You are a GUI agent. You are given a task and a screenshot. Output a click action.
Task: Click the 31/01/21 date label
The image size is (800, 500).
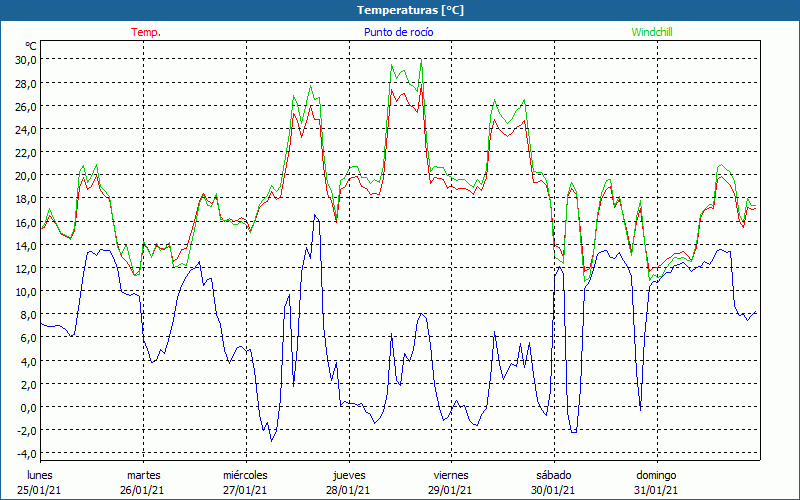click(x=656, y=490)
